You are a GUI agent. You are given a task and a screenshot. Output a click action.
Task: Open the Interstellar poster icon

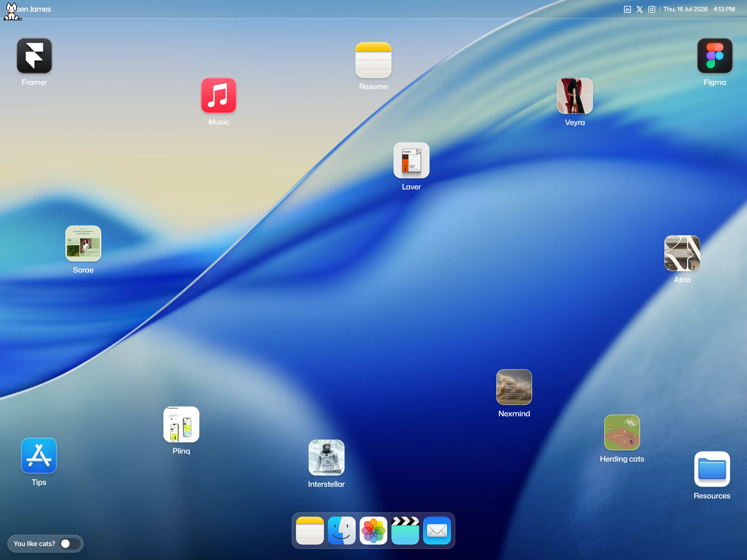(327, 457)
